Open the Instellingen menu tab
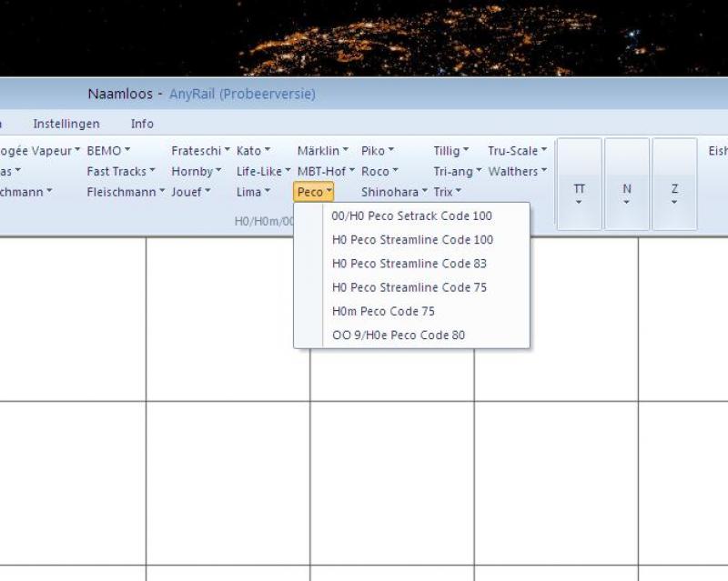The height and width of the screenshot is (581, 728). point(66,124)
